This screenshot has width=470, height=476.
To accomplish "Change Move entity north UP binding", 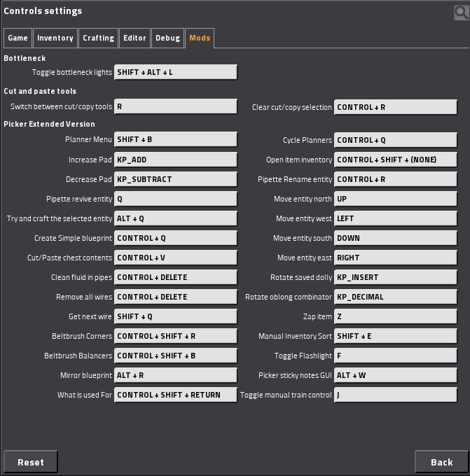I will [396, 199].
